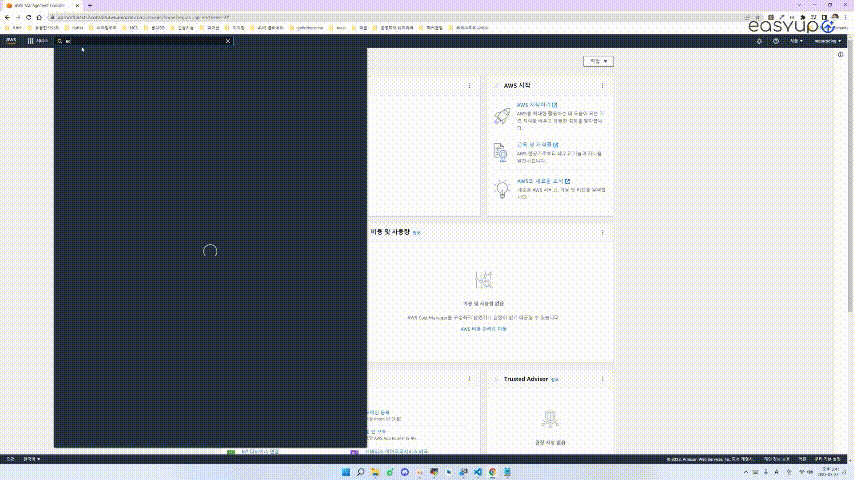Open the AWS의 새로운 소식 link
854x480 pixels.
click(543, 181)
